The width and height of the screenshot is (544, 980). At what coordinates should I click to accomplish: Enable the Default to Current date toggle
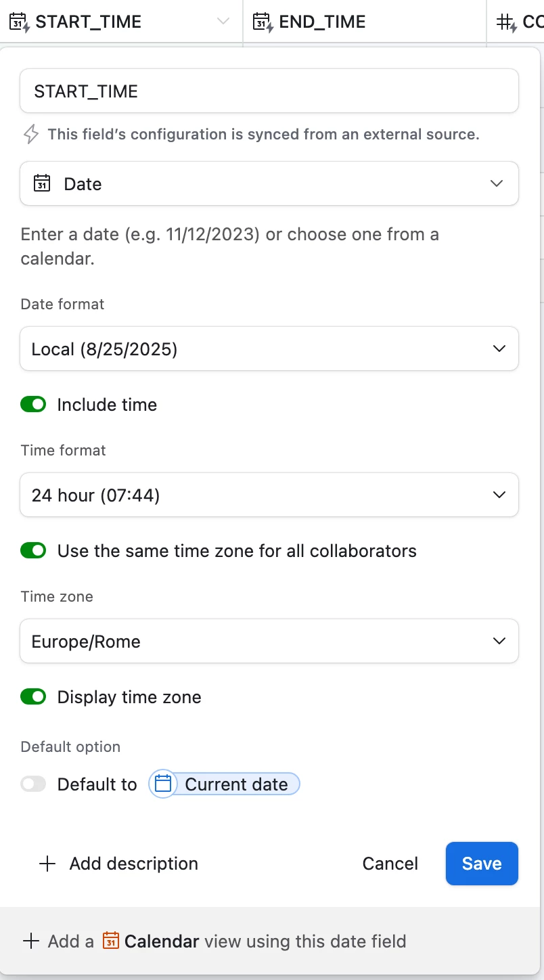pos(33,784)
